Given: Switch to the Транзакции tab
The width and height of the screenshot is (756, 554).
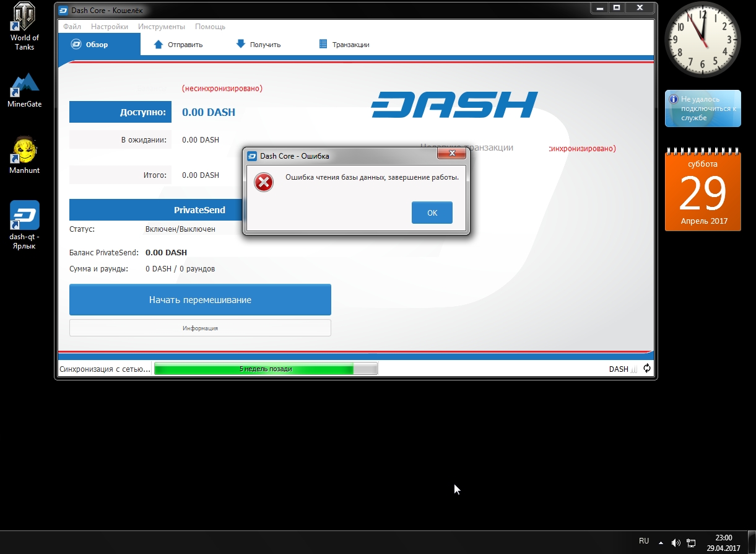Looking at the screenshot, I should pos(344,44).
